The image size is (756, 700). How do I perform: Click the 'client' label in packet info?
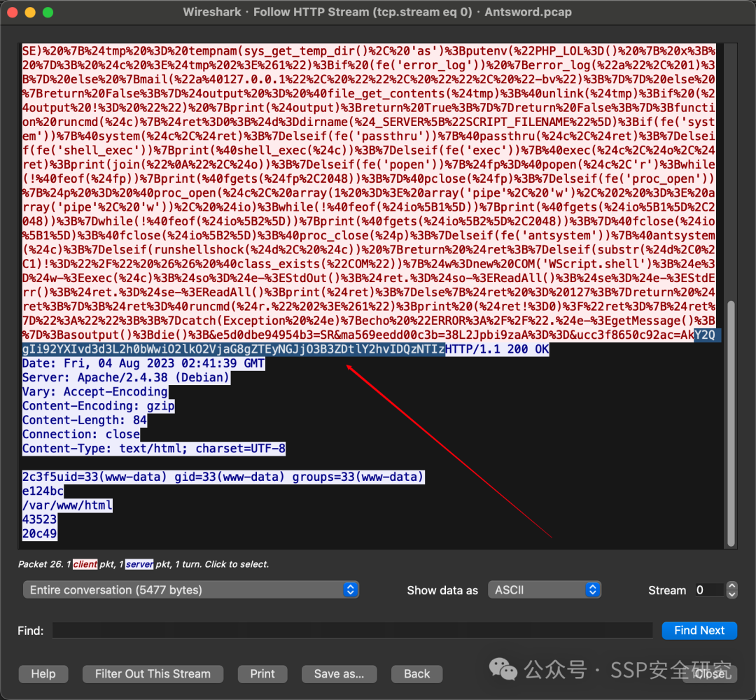[85, 564]
